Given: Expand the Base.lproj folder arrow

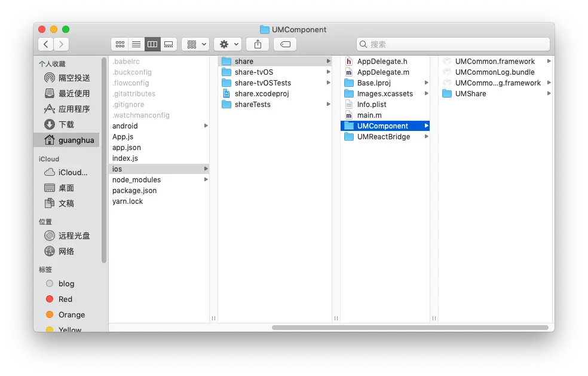Looking at the screenshot, I should (x=427, y=82).
